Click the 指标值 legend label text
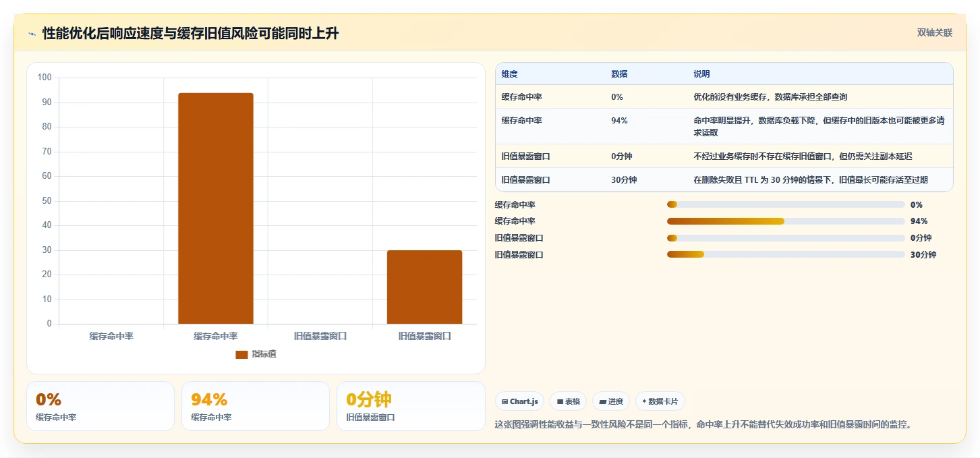The width and height of the screenshot is (980, 458). click(x=264, y=354)
